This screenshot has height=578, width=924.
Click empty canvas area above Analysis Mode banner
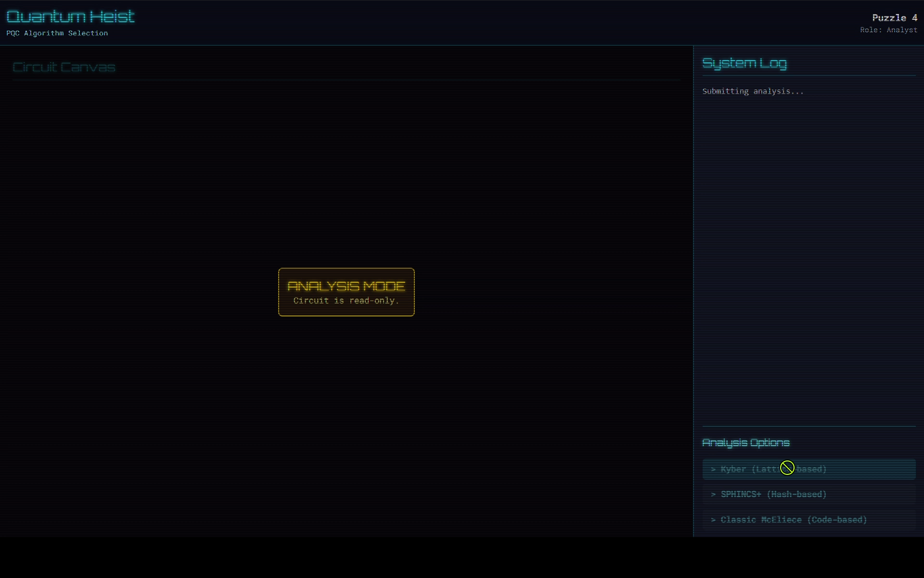346,173
